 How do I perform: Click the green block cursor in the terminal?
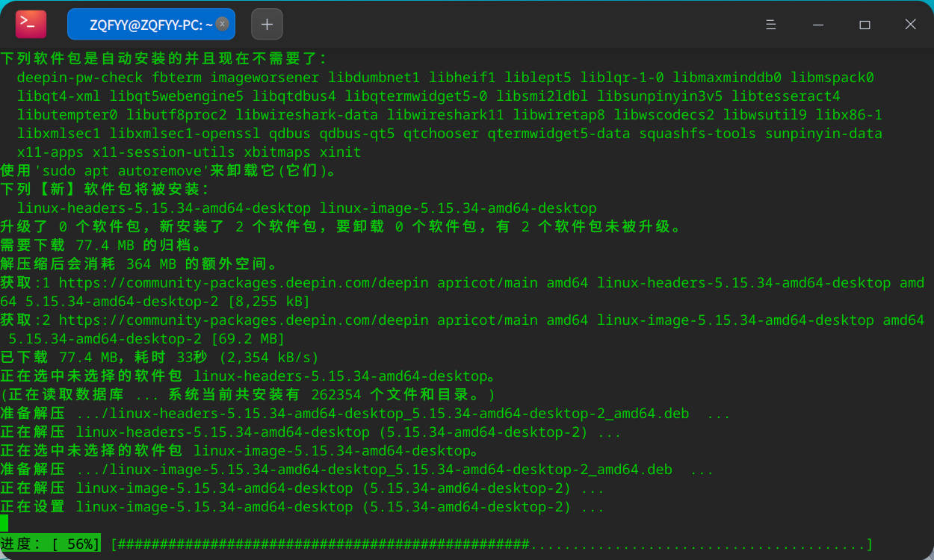point(5,523)
